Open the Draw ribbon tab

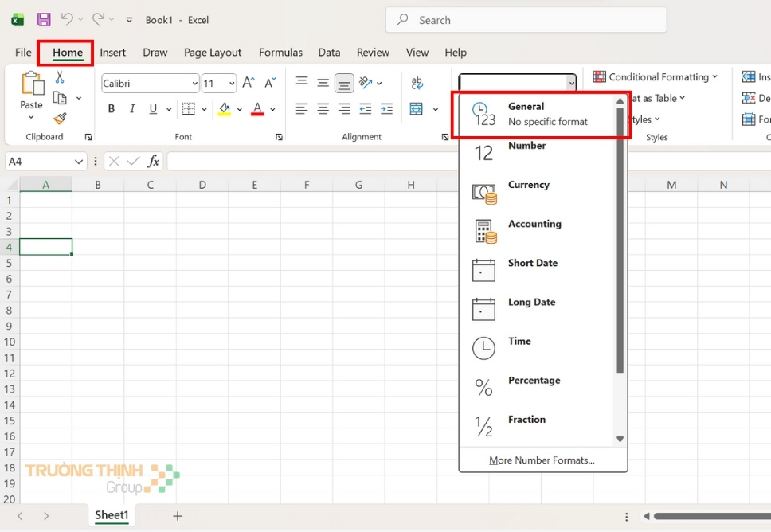tap(155, 52)
